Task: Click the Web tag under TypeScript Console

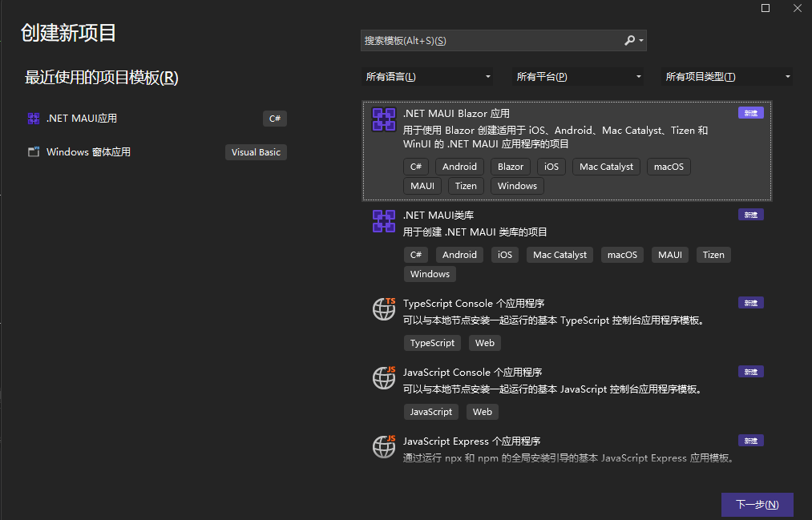Action: (x=485, y=343)
